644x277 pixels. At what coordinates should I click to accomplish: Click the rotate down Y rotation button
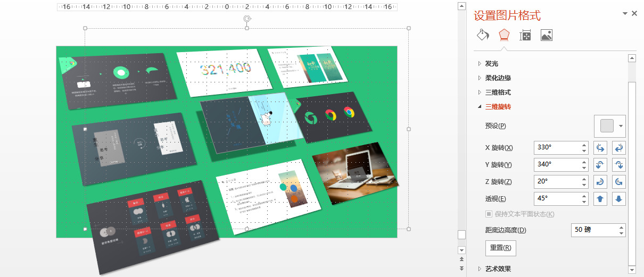point(619,165)
